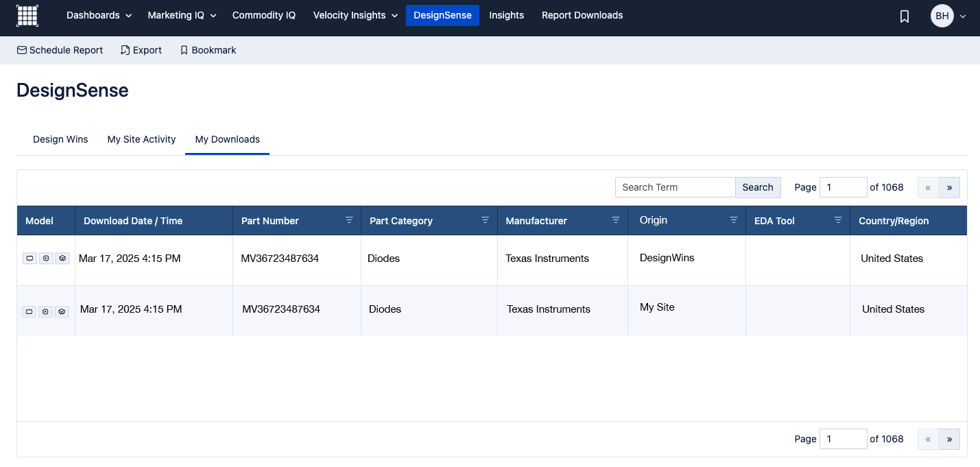
Task: Click Diodes in the My Site row
Action: pyautogui.click(x=385, y=309)
